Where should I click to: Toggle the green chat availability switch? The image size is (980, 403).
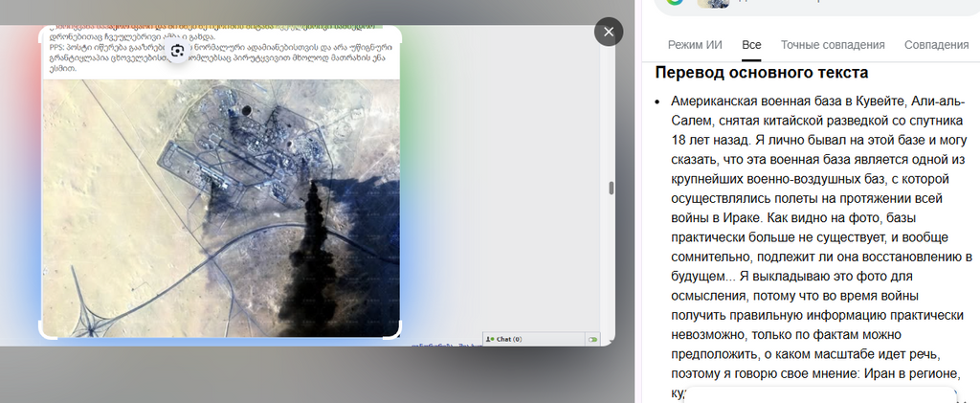tap(592, 339)
